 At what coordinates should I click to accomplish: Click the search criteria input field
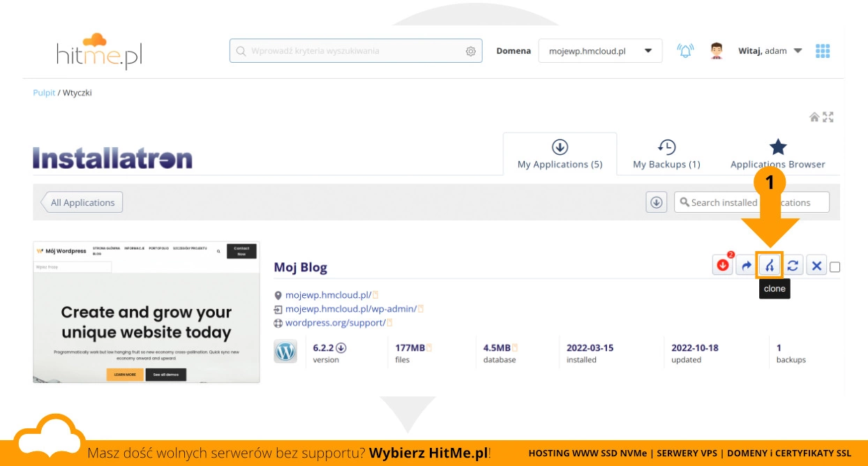click(356, 51)
